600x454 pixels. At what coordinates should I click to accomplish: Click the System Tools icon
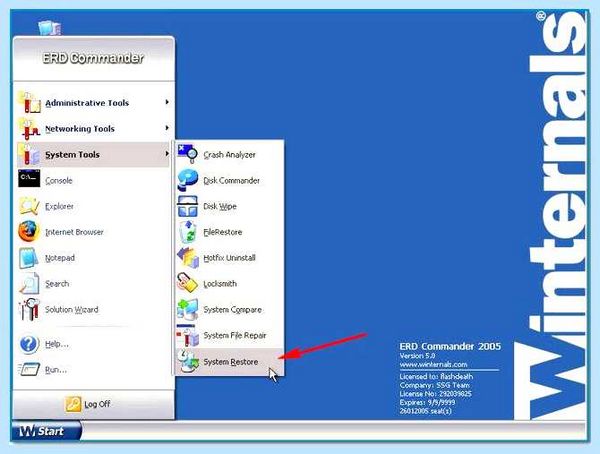pos(29,154)
